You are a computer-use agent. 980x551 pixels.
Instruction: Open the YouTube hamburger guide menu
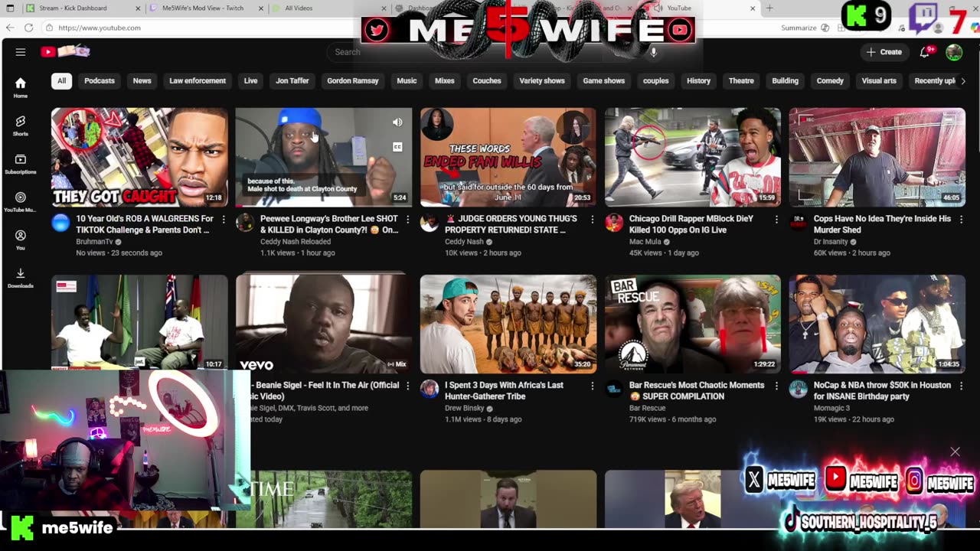pos(21,52)
